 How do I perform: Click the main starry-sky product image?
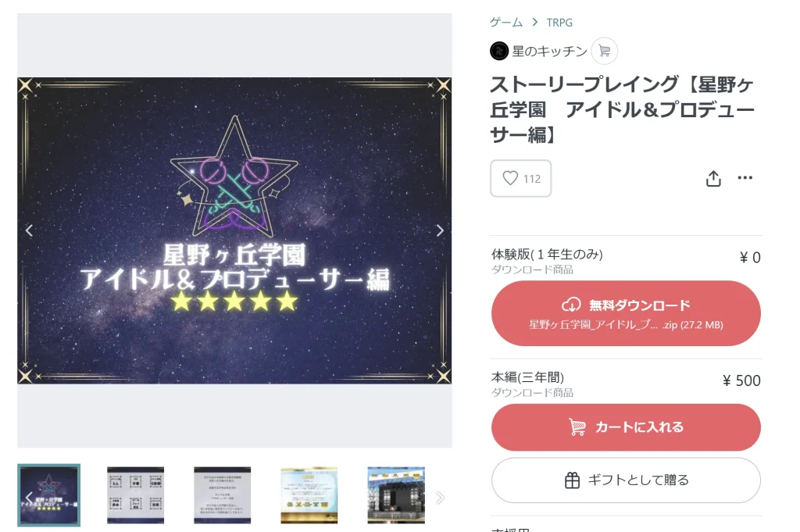click(234, 230)
